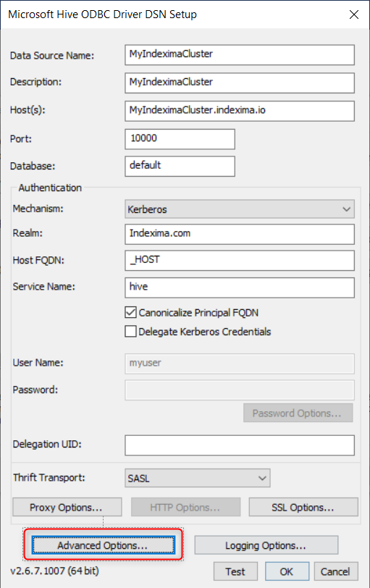The image size is (370, 588).
Task: Open Logging Options dialog
Action: [x=266, y=545]
